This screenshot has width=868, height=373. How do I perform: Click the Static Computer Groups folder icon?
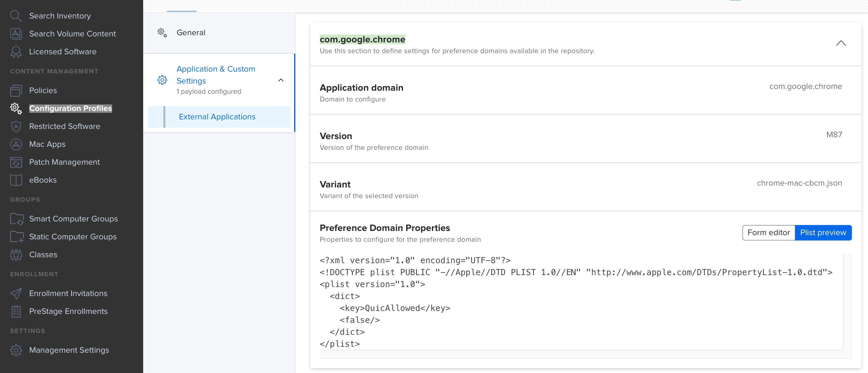click(16, 237)
